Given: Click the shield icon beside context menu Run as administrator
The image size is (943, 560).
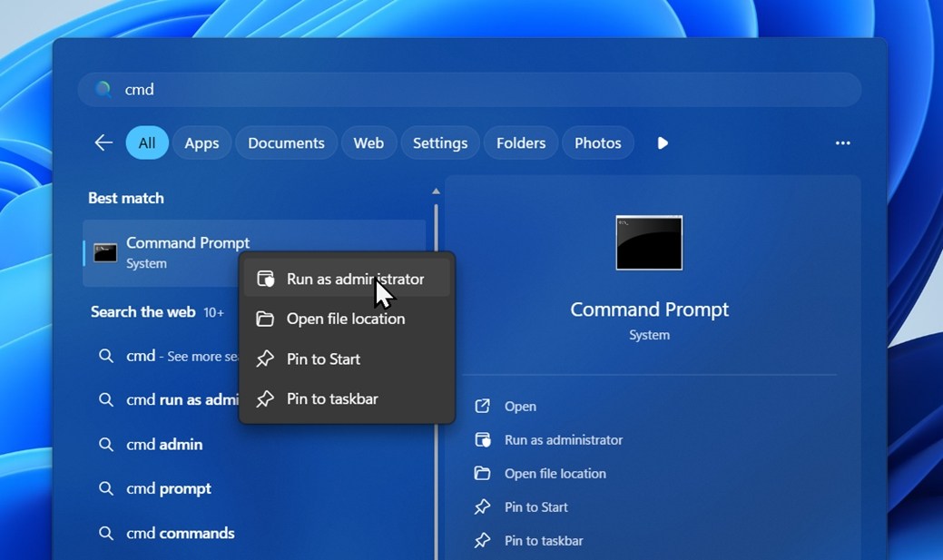Looking at the screenshot, I should [x=265, y=279].
